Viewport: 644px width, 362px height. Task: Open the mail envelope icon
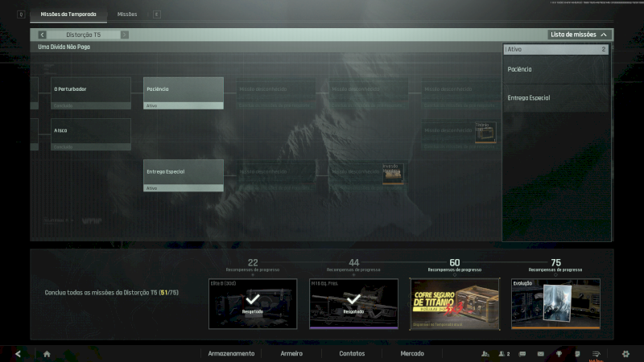pyautogui.click(x=541, y=353)
